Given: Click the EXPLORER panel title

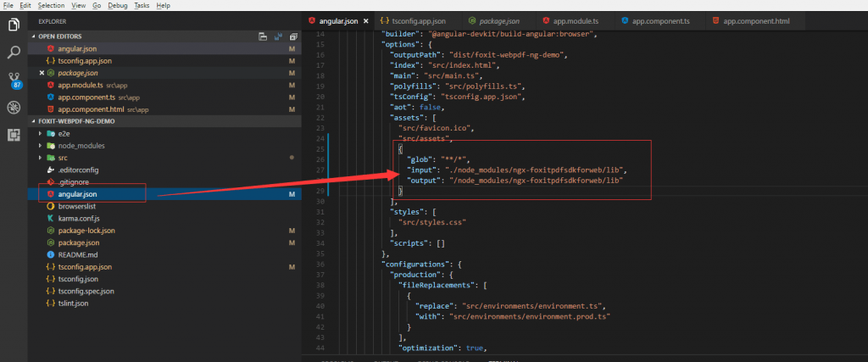Looking at the screenshot, I should pyautogui.click(x=52, y=21).
